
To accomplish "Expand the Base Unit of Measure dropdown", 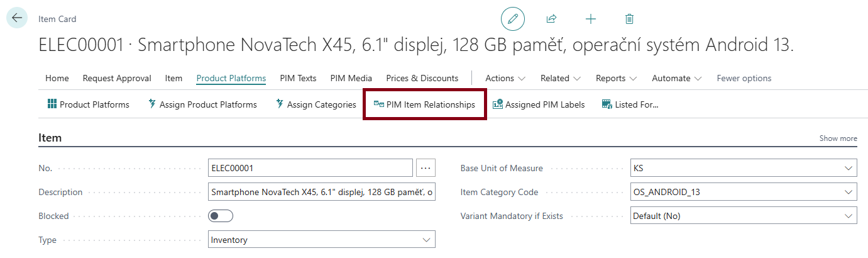I will click(x=849, y=168).
